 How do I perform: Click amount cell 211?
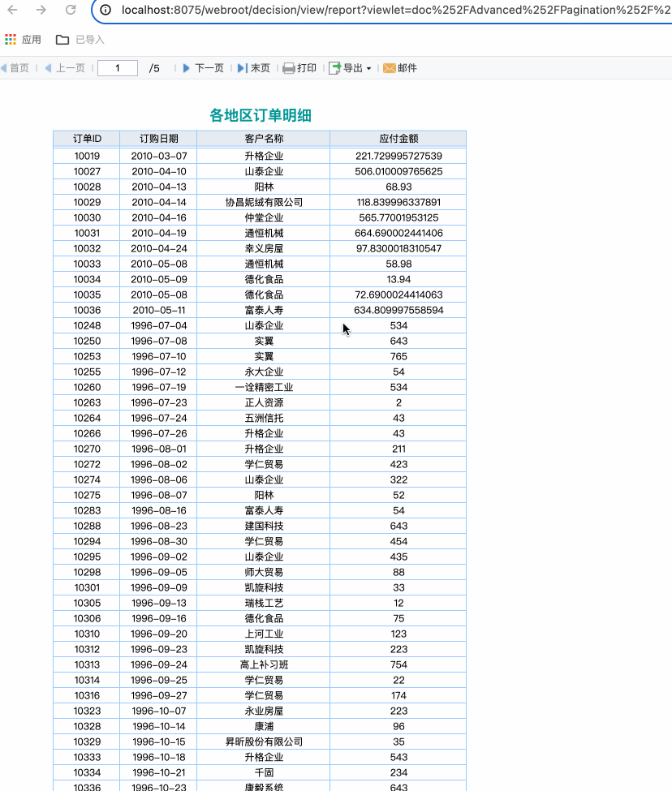pos(398,449)
